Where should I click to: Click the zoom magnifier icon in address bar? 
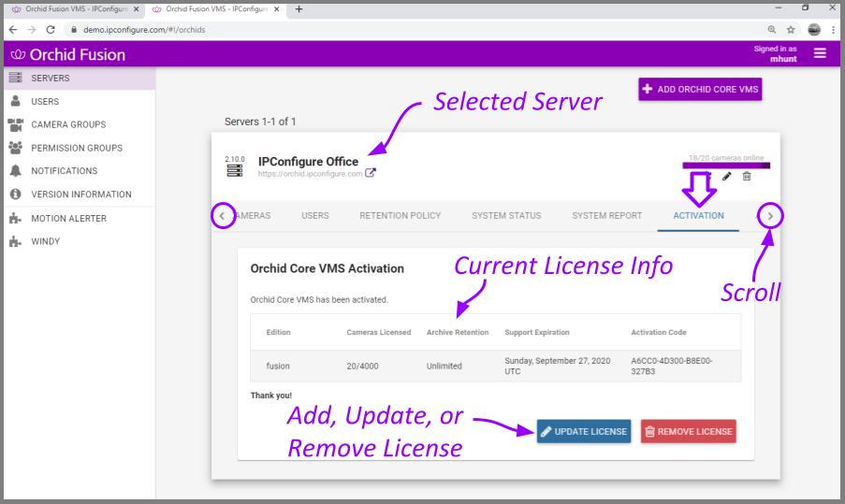772,30
